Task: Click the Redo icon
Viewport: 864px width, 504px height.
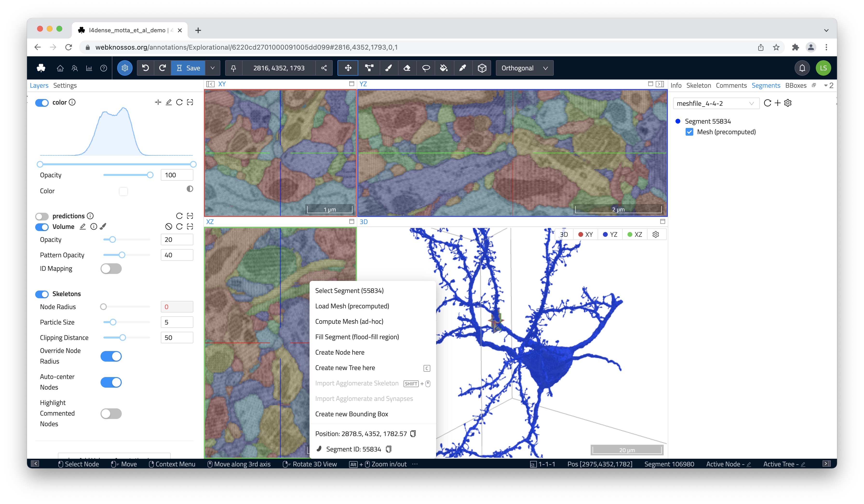Action: coord(162,68)
